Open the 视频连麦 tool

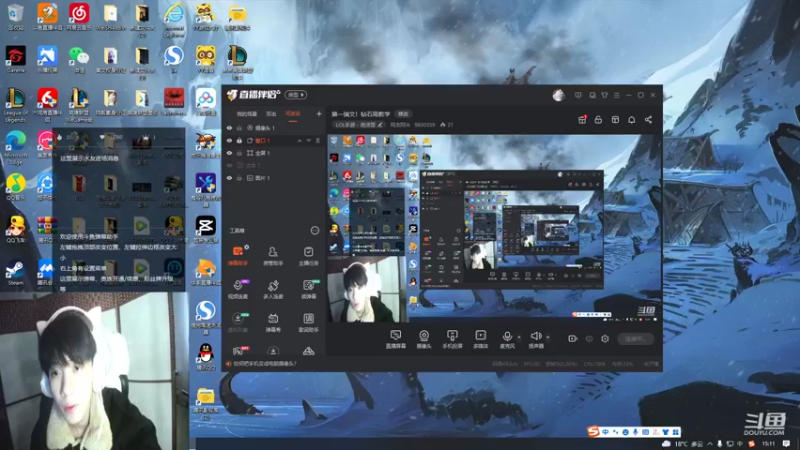238,289
